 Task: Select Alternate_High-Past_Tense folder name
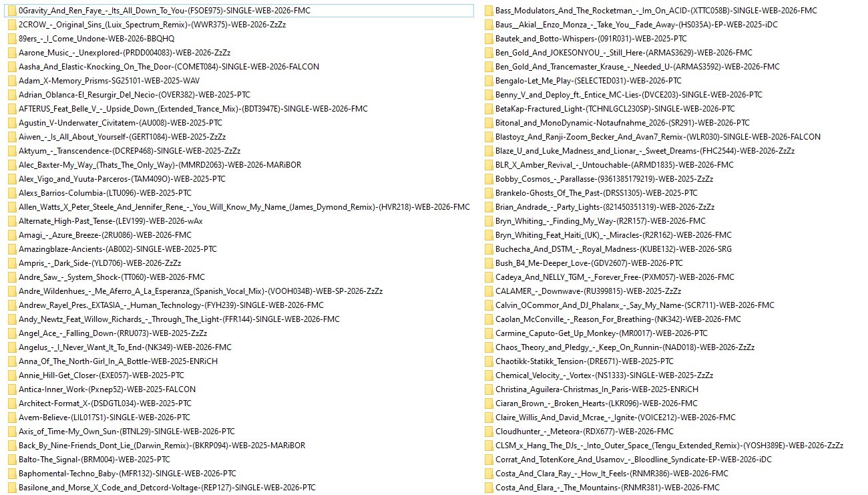click(111, 221)
